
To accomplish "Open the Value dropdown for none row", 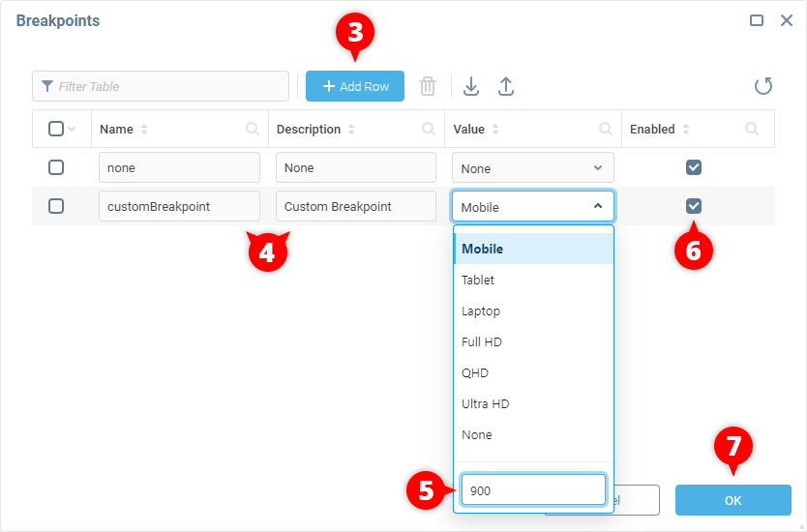I will pos(532,168).
